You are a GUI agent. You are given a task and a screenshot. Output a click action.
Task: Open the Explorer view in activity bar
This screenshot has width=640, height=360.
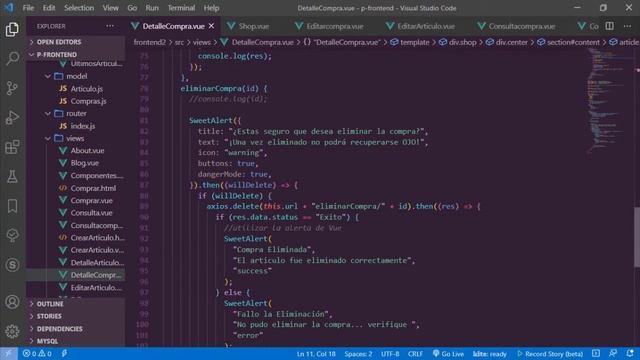pyautogui.click(x=12, y=29)
